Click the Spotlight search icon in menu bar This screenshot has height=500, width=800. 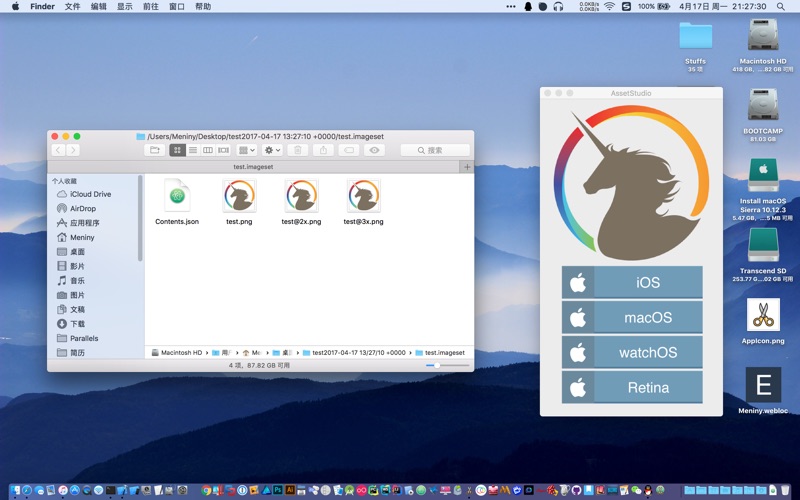[x=781, y=6]
